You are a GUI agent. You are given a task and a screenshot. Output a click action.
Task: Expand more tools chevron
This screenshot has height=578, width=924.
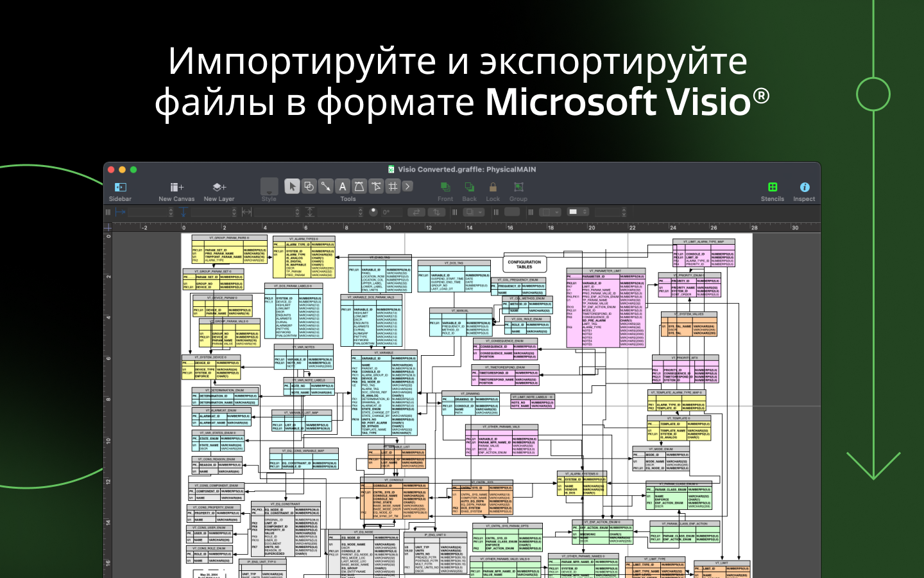pos(407,186)
